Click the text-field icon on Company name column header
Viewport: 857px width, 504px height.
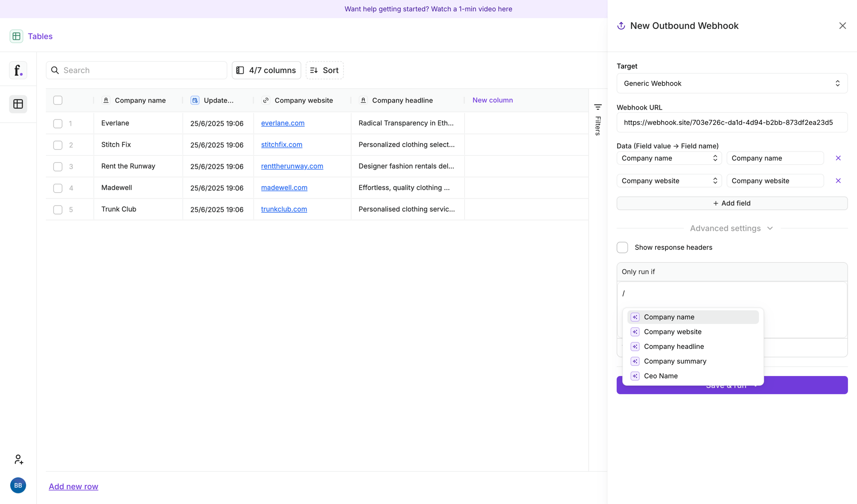[106, 100]
